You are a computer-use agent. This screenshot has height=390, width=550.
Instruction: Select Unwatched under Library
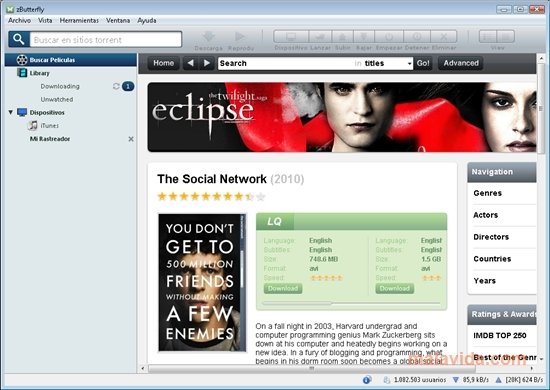[57, 99]
